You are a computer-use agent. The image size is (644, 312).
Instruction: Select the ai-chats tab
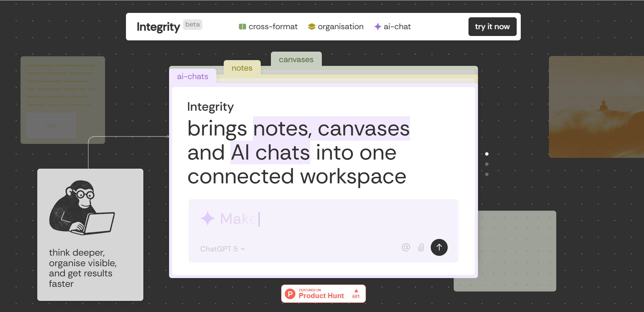pyautogui.click(x=192, y=76)
